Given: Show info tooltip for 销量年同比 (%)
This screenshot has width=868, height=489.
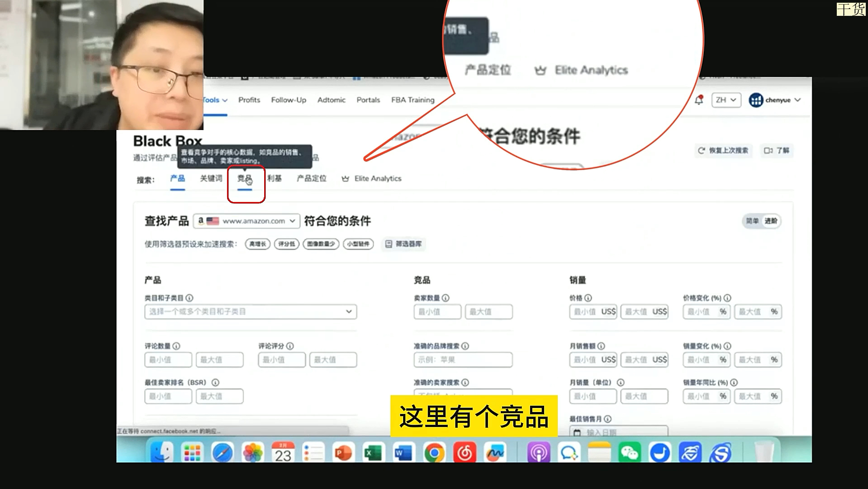Looking at the screenshot, I should 734,383.
